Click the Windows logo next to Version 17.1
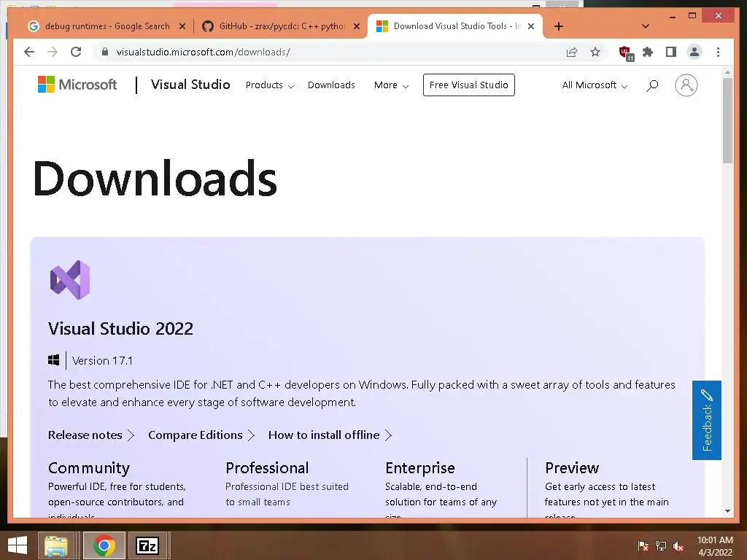Viewport: 747px width, 560px height. coord(54,360)
